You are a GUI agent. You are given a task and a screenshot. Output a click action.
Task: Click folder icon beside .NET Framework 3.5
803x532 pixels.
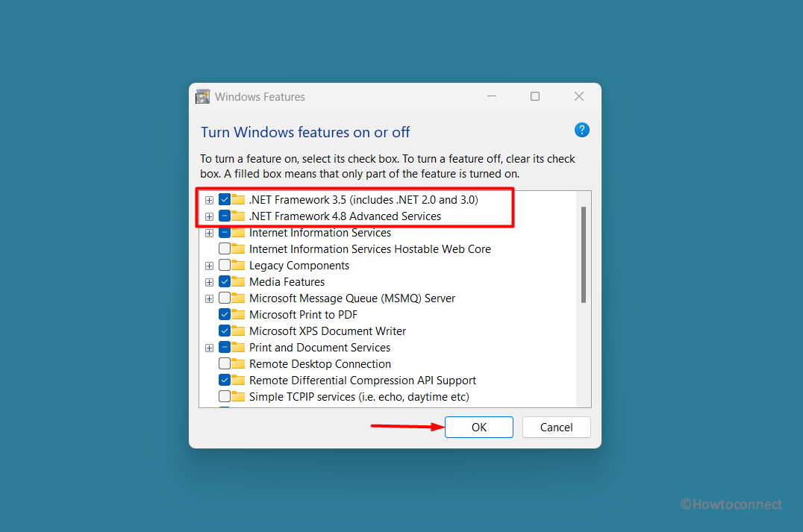238,199
